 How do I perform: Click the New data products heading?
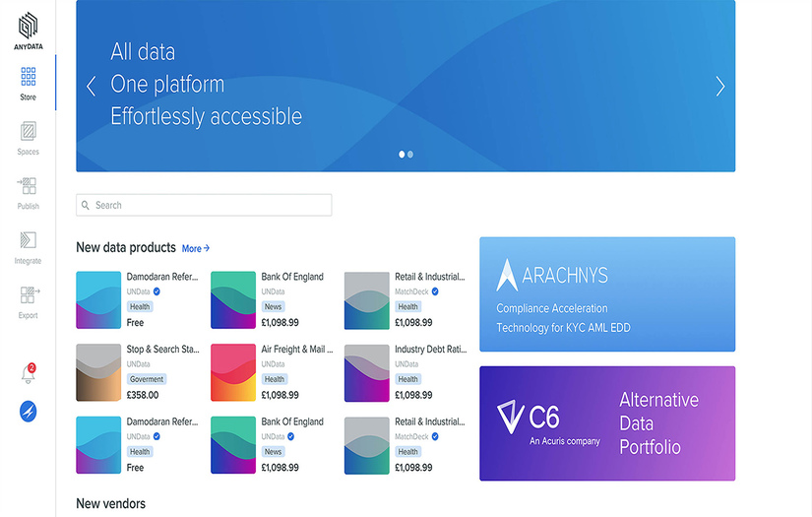click(x=126, y=247)
